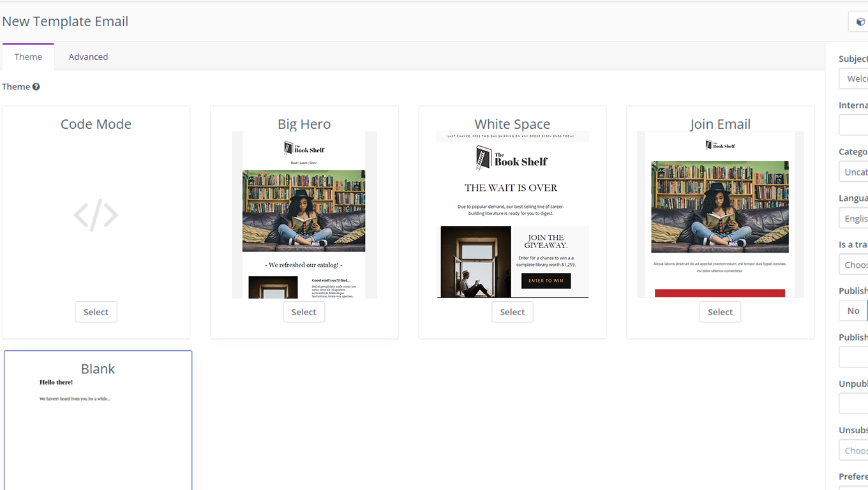Select the Big Hero theme
The height and width of the screenshot is (490, 868).
[x=304, y=312]
